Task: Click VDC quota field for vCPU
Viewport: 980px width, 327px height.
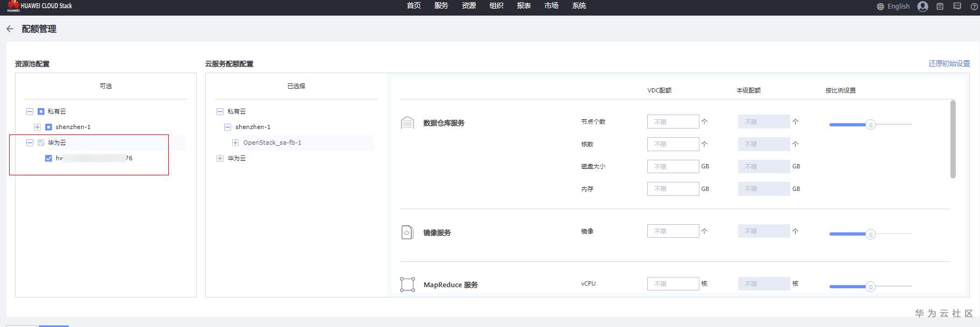Action: (673, 283)
